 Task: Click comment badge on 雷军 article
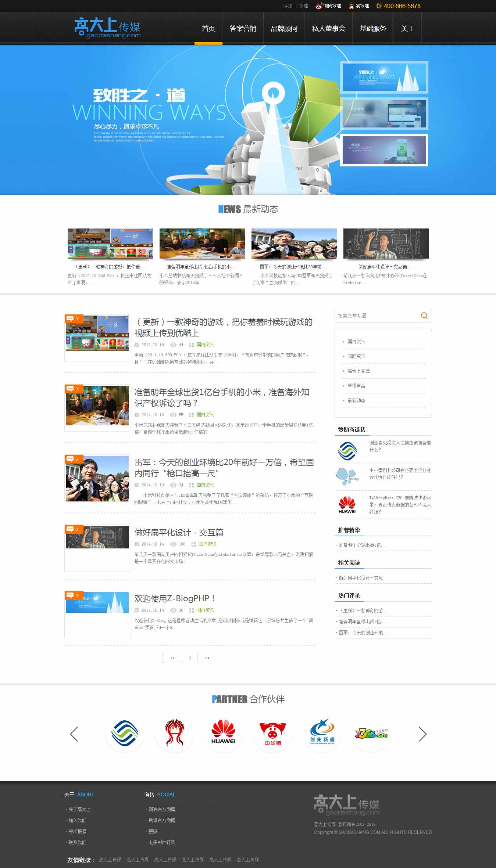pyautogui.click(x=74, y=459)
